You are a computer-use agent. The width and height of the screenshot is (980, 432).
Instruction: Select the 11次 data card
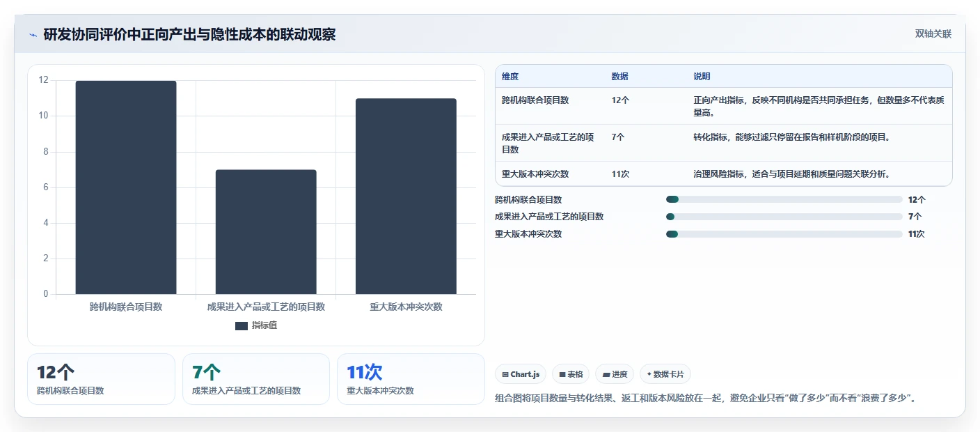tap(411, 379)
